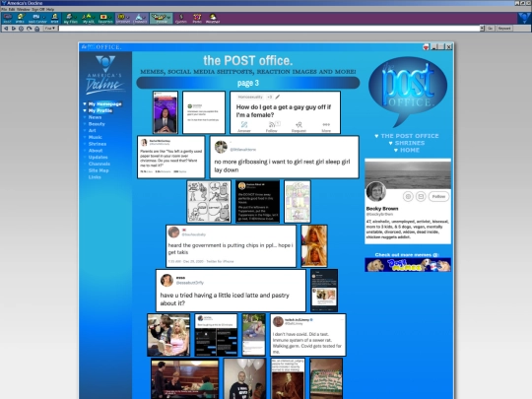This screenshot has height=399, width=532.
Task: Open the My Files toolbar icon
Action: (x=70, y=19)
